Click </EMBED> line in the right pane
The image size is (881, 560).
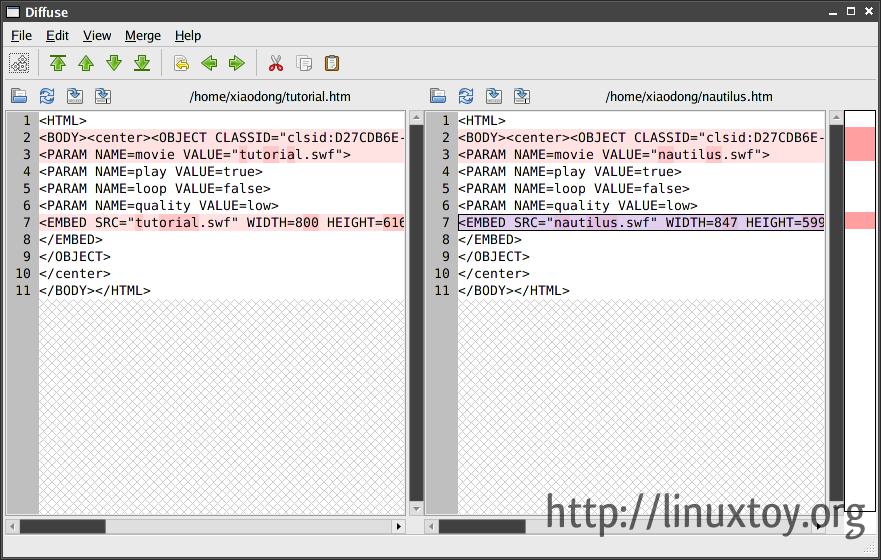641,239
